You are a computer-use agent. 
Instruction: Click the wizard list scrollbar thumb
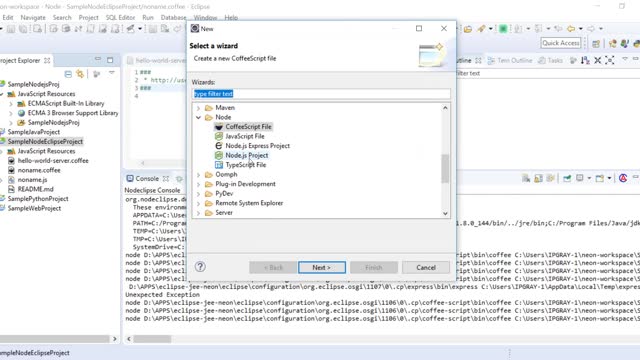click(x=445, y=168)
